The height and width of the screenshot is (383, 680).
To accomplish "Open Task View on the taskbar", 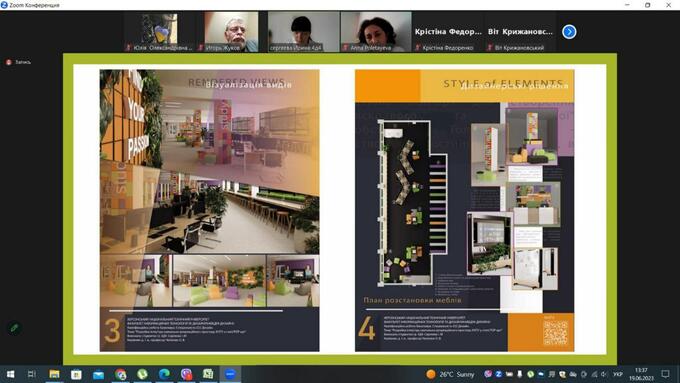I will click(x=32, y=374).
